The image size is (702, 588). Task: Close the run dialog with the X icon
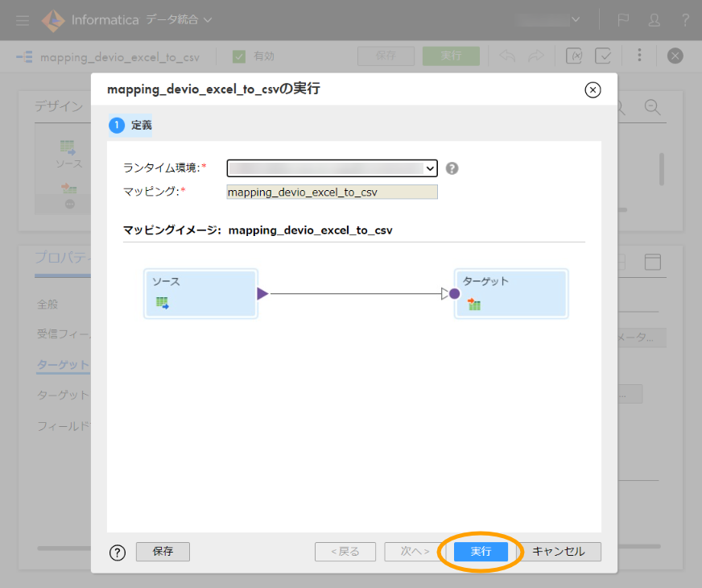point(593,89)
